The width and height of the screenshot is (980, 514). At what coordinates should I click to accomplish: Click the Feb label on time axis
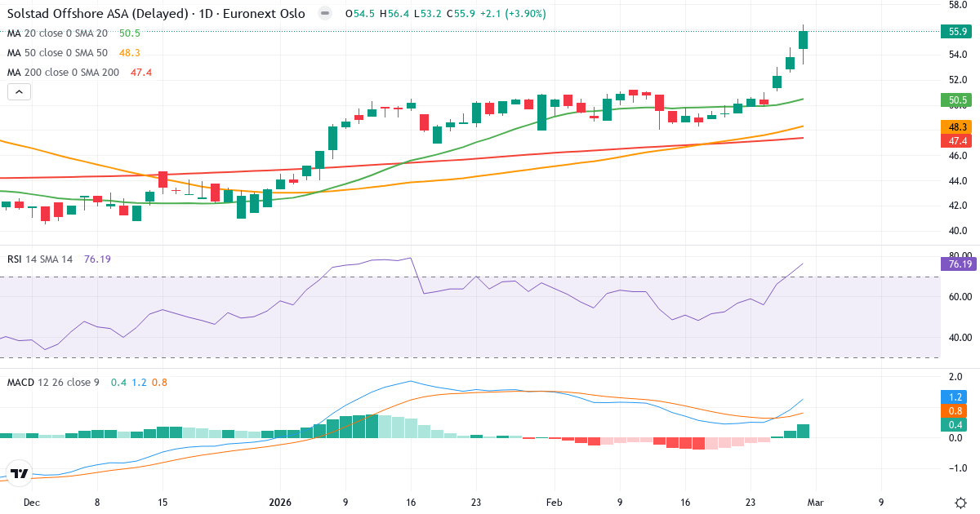pyautogui.click(x=555, y=503)
